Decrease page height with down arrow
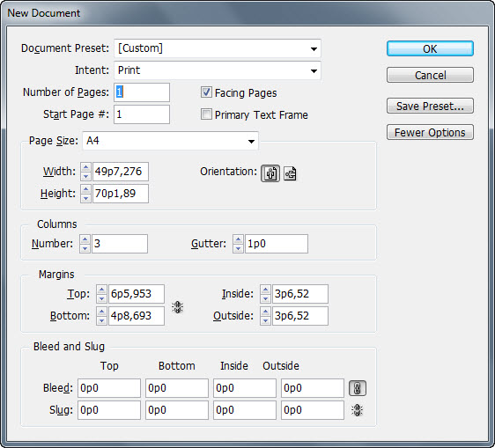Image resolution: width=495 pixels, height=448 pixels. pyautogui.click(x=85, y=198)
